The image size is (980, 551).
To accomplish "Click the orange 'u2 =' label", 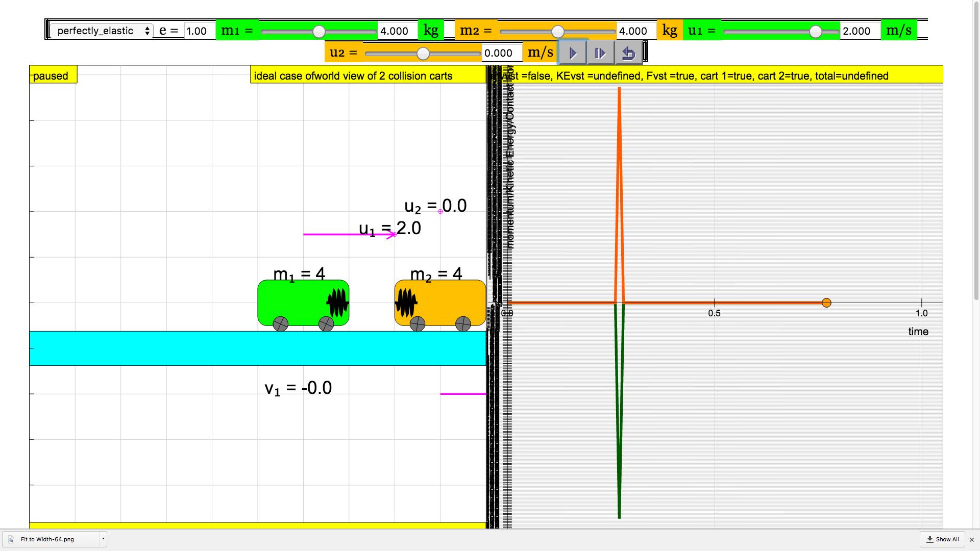I will tap(344, 53).
